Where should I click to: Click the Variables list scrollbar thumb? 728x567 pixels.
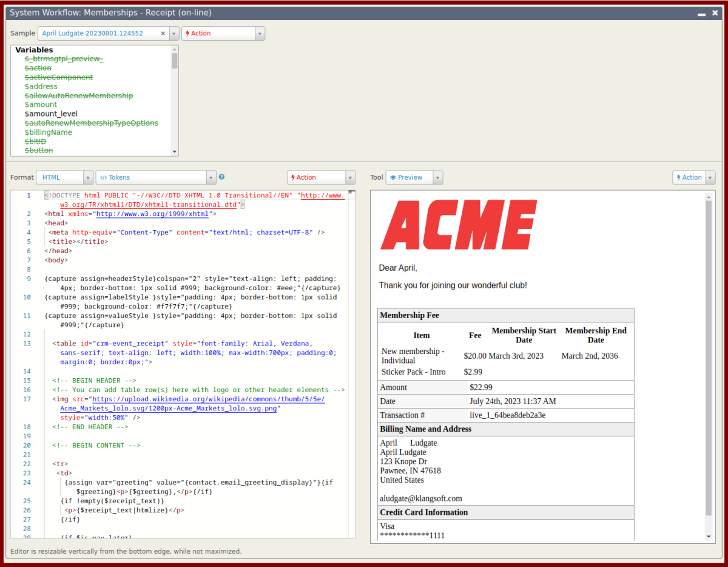click(x=175, y=60)
